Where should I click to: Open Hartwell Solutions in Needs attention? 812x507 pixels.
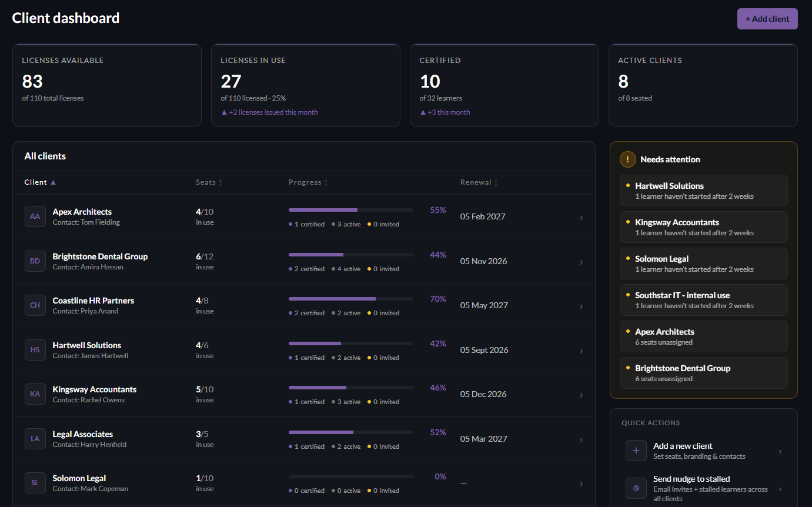[703, 191]
